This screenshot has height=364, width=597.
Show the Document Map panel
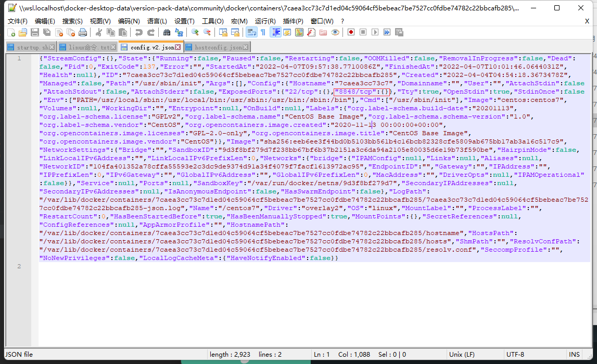(299, 32)
